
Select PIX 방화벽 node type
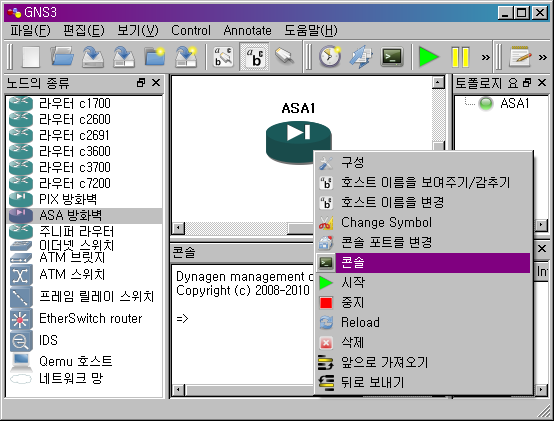click(84, 200)
